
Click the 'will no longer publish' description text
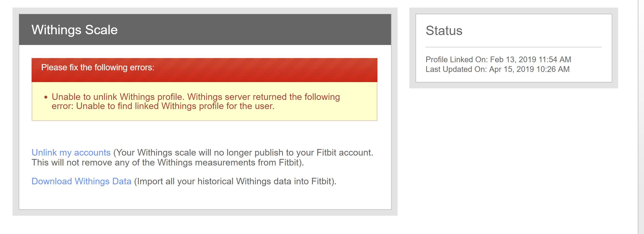click(x=243, y=152)
